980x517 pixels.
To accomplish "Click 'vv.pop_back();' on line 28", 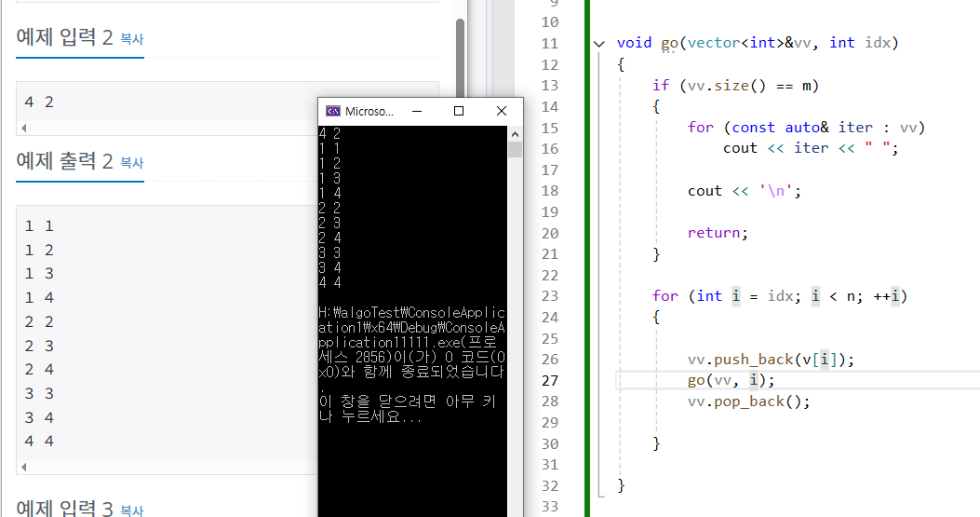I will pyautogui.click(x=749, y=401).
